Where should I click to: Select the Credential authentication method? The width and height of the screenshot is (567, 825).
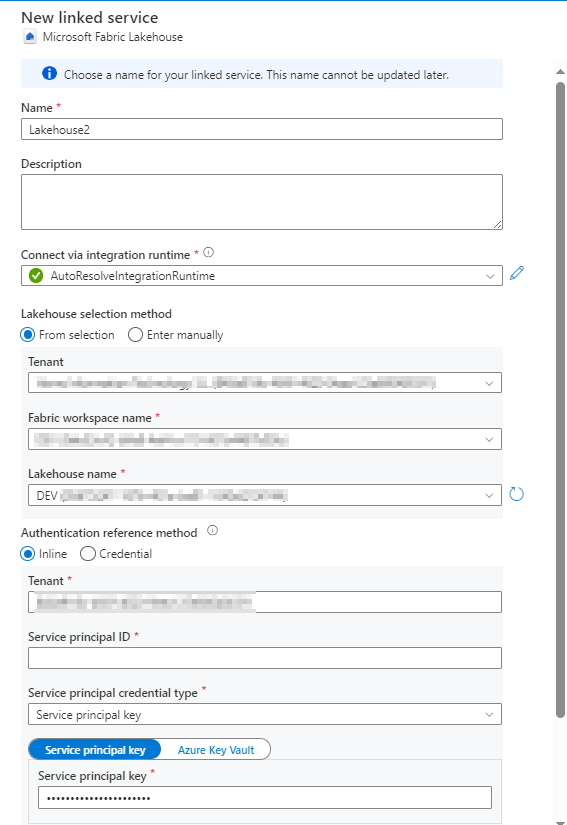pyautogui.click(x=88, y=554)
